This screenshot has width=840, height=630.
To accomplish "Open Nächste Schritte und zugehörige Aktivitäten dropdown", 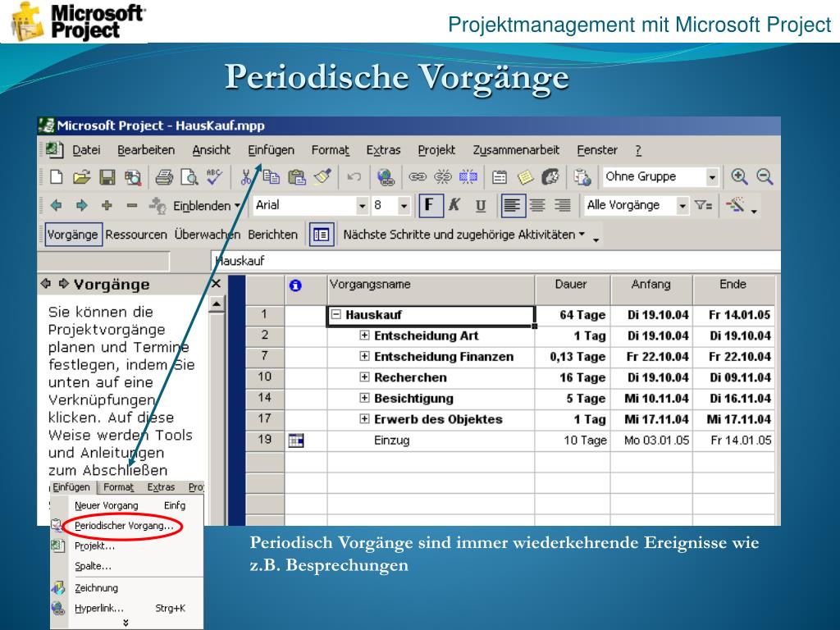I will [464, 235].
